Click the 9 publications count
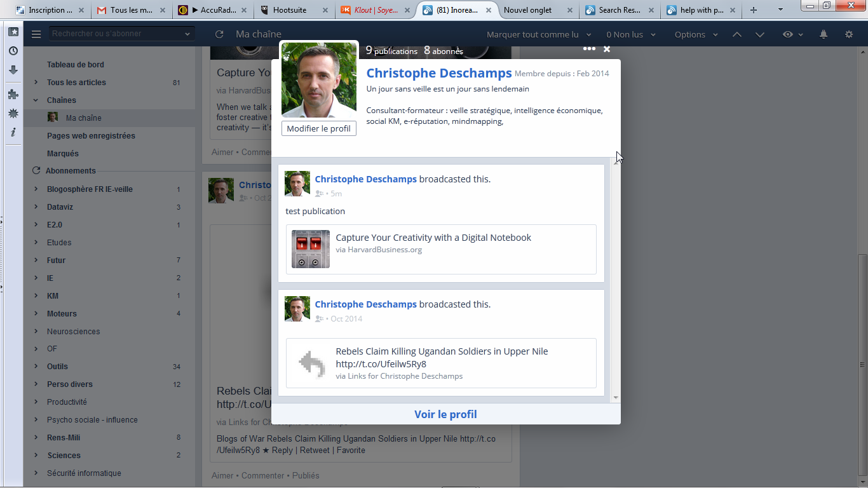This screenshot has width=868, height=488. (x=391, y=51)
